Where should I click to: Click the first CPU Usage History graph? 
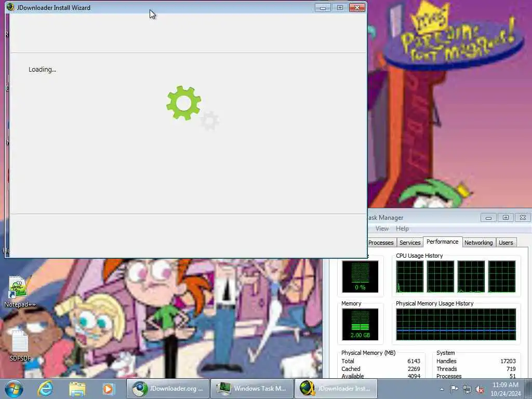pyautogui.click(x=410, y=276)
